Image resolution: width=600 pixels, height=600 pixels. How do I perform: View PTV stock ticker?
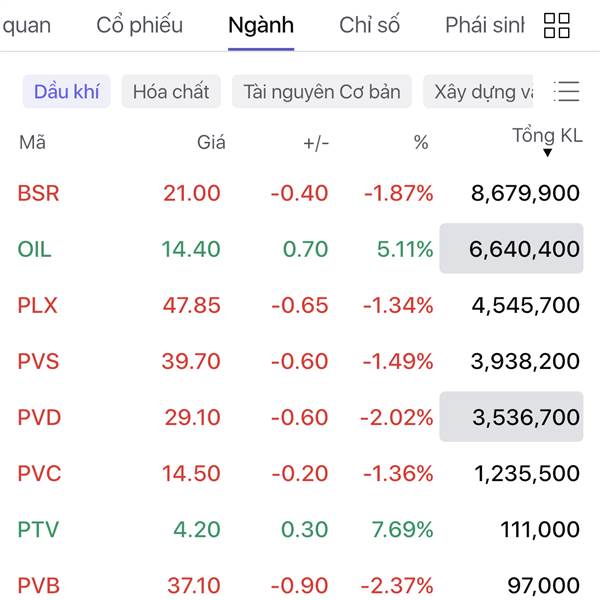pyautogui.click(x=38, y=529)
